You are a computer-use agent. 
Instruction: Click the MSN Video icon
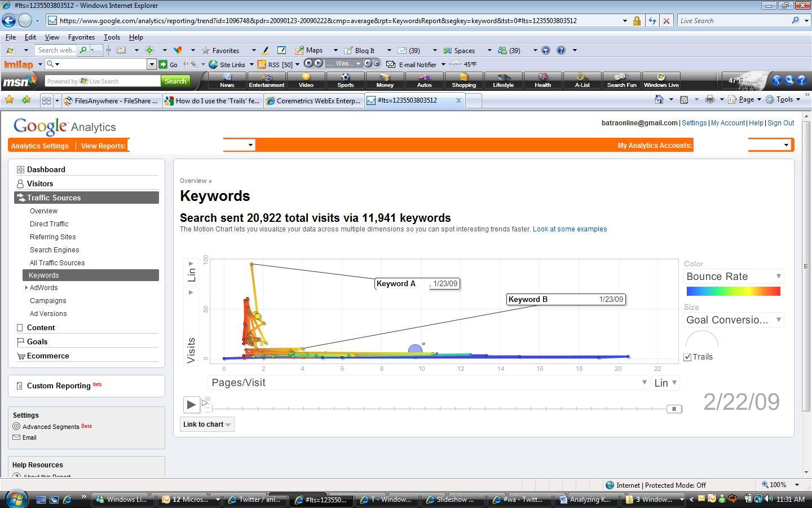[306, 81]
